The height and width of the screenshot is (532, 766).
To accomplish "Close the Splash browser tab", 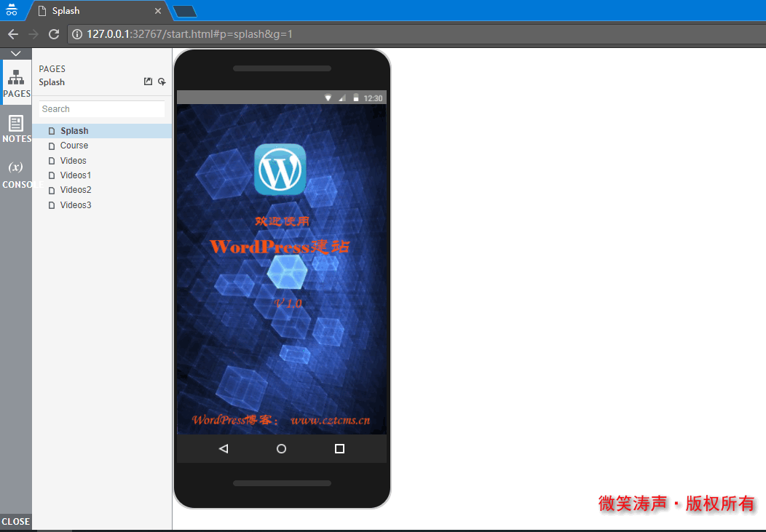I will point(158,11).
